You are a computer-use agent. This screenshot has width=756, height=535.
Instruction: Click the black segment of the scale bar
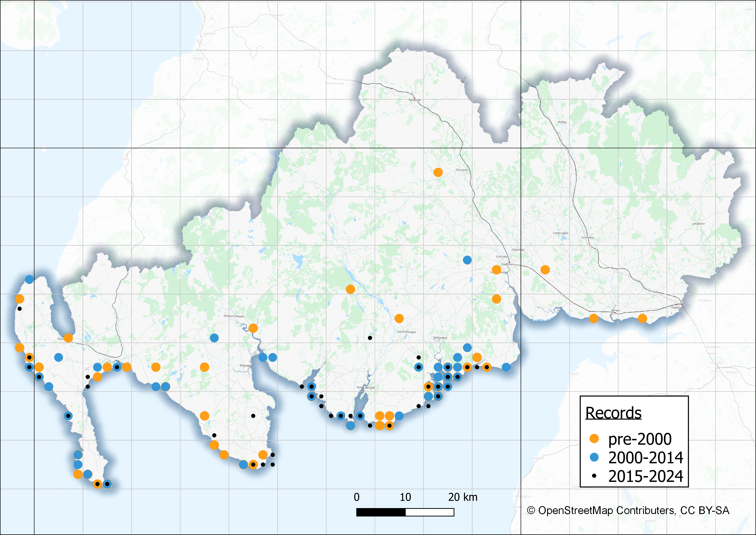pos(381,512)
